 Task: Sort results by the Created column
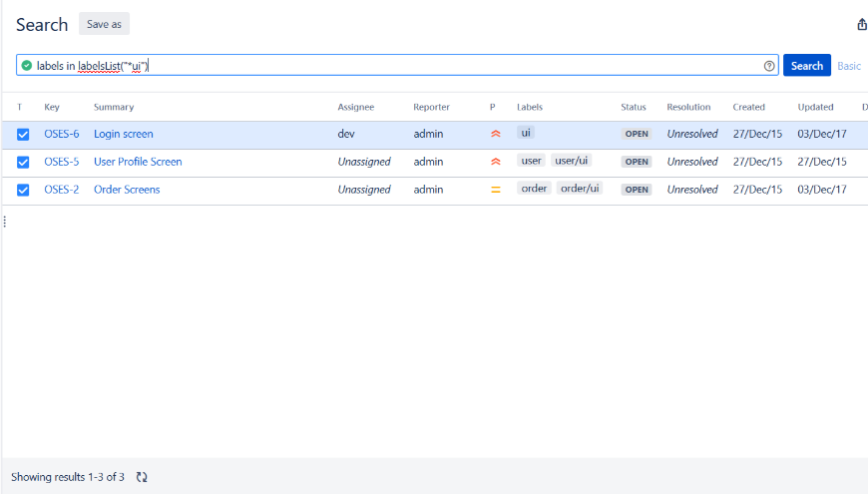point(748,107)
